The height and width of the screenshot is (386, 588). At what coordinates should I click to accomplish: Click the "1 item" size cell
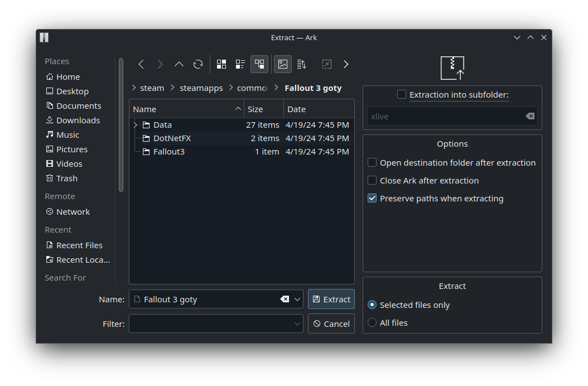point(267,152)
